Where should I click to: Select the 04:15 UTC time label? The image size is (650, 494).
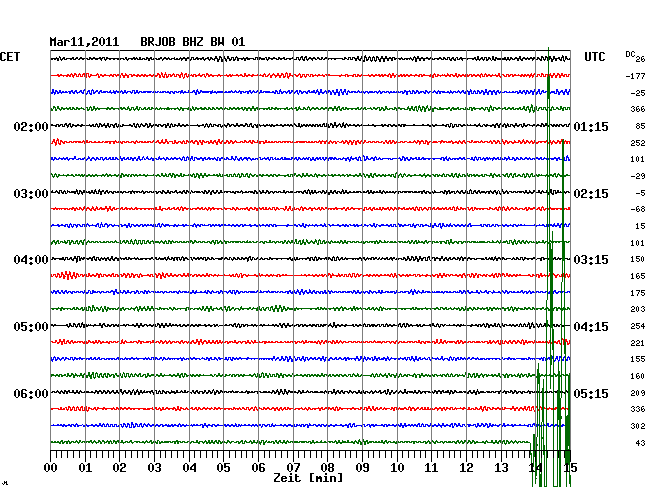point(591,327)
